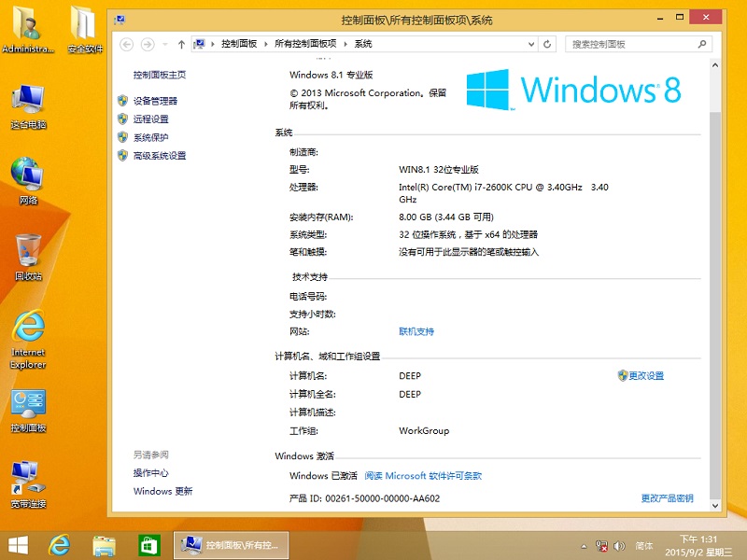Viewport: 747px width, 560px height.
Task: Open Windows Store from taskbar
Action: (x=148, y=545)
